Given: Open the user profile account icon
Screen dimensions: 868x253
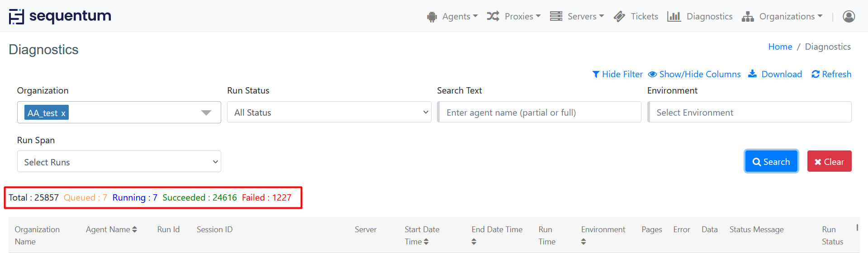Looking at the screenshot, I should coord(849,16).
